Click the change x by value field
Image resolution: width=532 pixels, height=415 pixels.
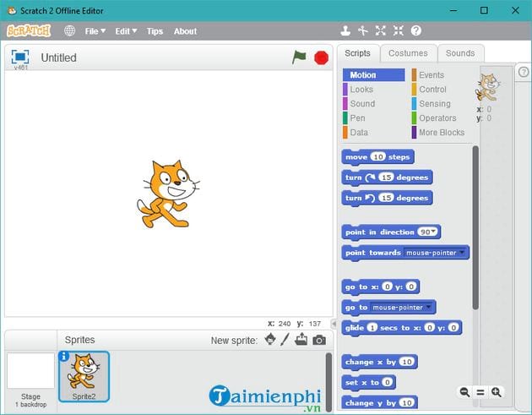coord(407,362)
